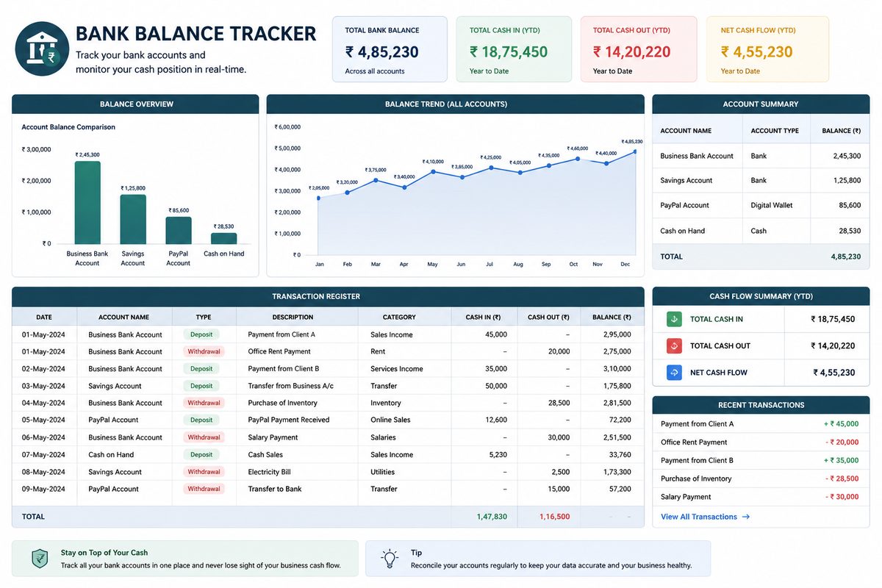
Task: Click the blue Net Cash Flow icon
Action: pos(675,373)
